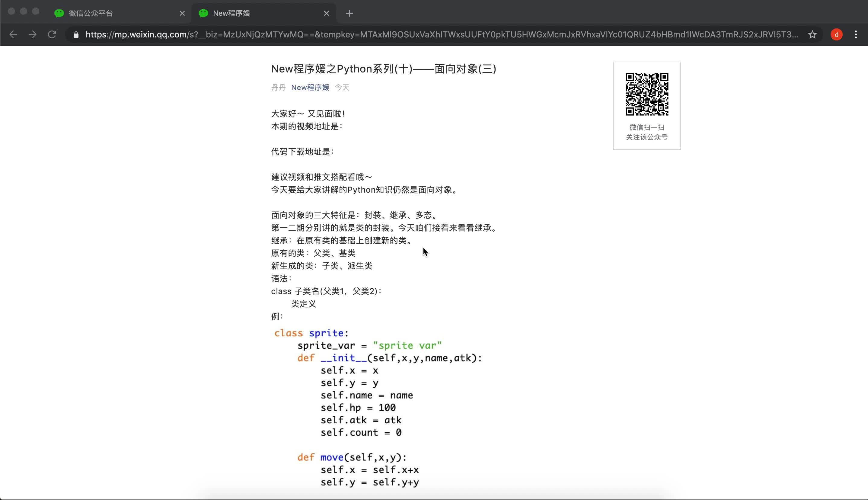Open a new tab with the plus button
Image resolution: width=868 pixels, height=500 pixels.
[x=349, y=13]
